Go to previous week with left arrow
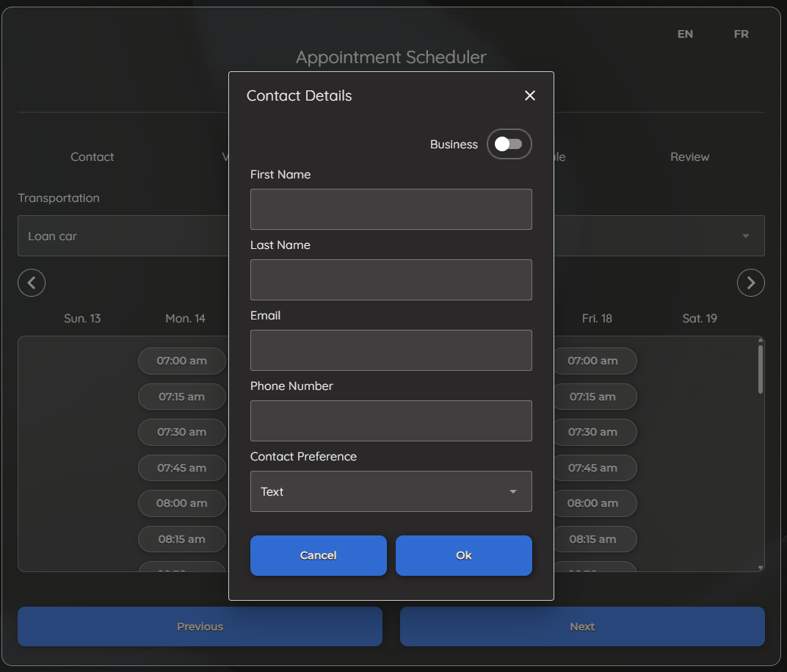This screenshot has height=672, width=787. tap(32, 283)
